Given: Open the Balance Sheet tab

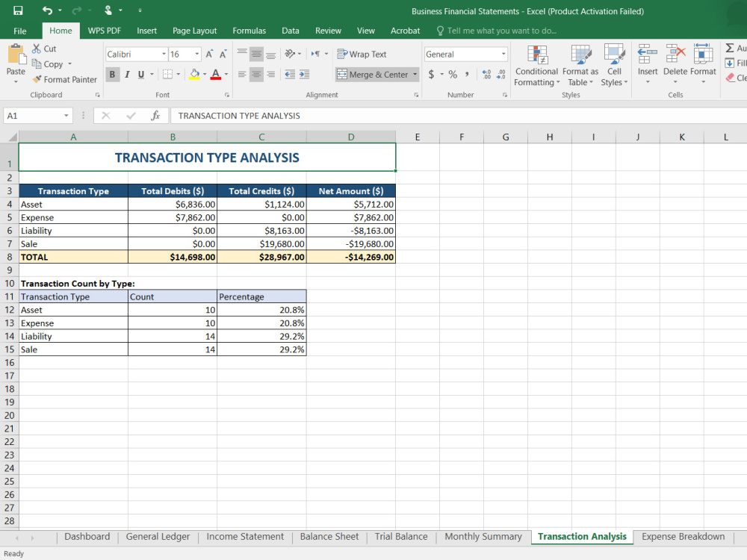Looking at the screenshot, I should [329, 537].
